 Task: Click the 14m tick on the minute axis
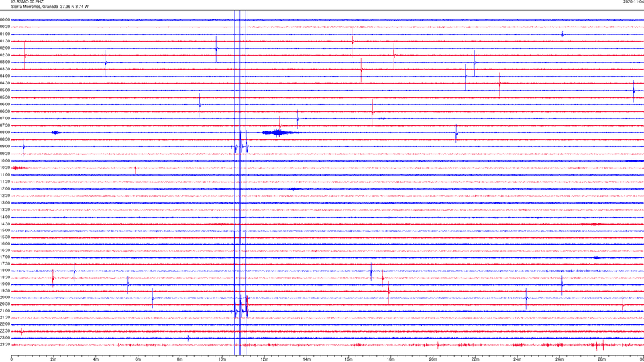pyautogui.click(x=307, y=359)
